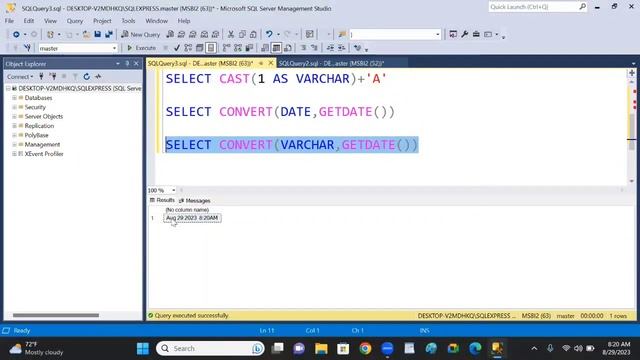This screenshot has height=360, width=640.
Task: Collapse the DESKTOP-V2MDHKQ\SQLEXPRESS server node
Action: click(x=8, y=89)
